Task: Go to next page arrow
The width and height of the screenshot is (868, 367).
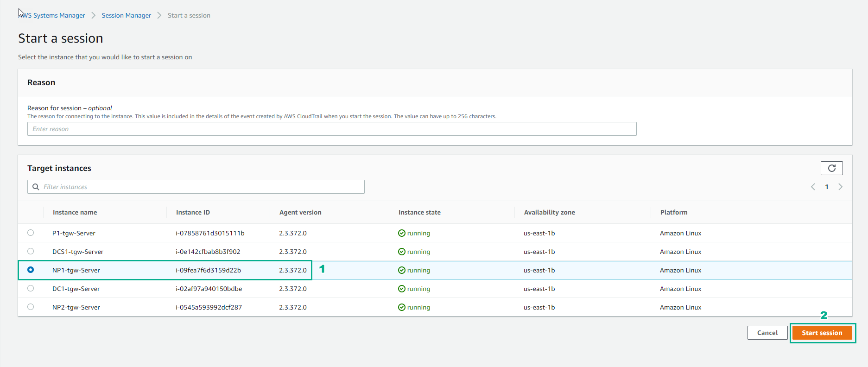Action: click(x=840, y=187)
